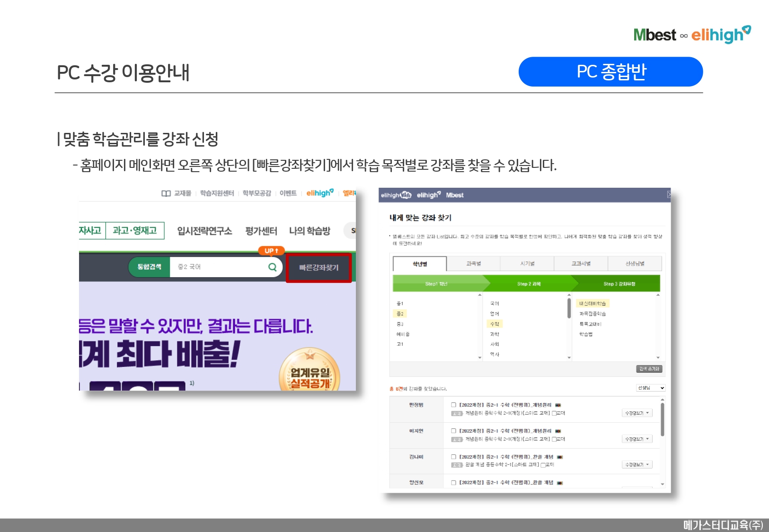Image resolution: width=769 pixels, height=532 pixels.
Task: Open the 선생님 sort dropdown
Action: [x=651, y=388]
